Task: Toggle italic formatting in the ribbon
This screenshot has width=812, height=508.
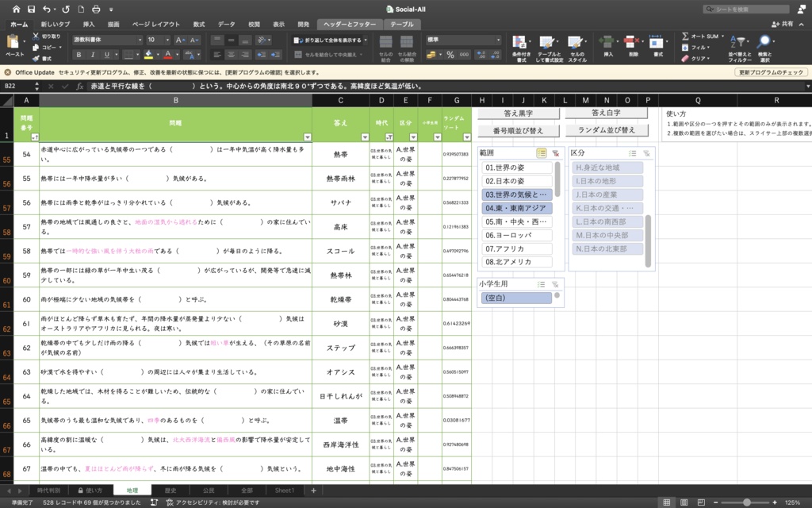Action: (93, 54)
